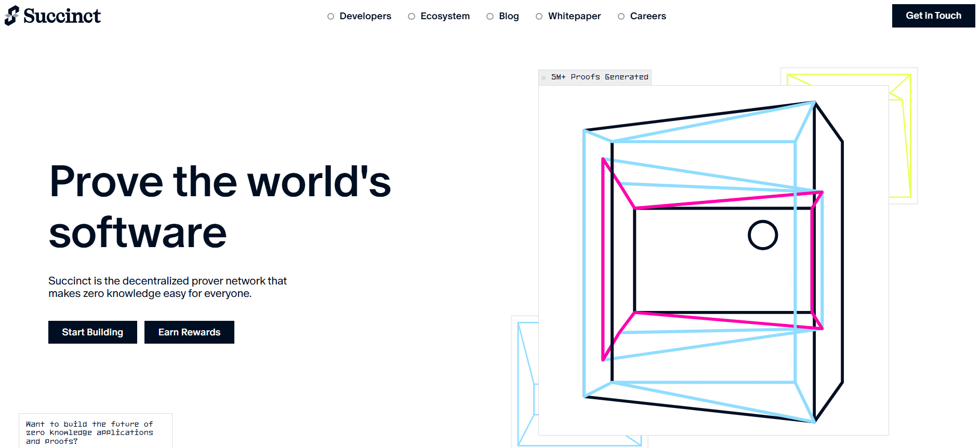The height and width of the screenshot is (448, 980).
Task: Select the light blue card at bottom left of illustration
Action: [526, 384]
